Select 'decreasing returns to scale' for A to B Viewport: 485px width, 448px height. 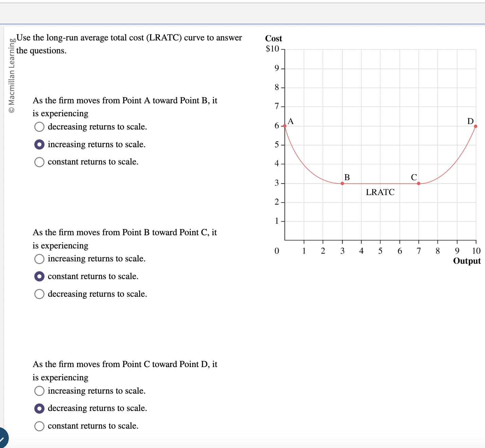pyautogui.click(x=39, y=127)
